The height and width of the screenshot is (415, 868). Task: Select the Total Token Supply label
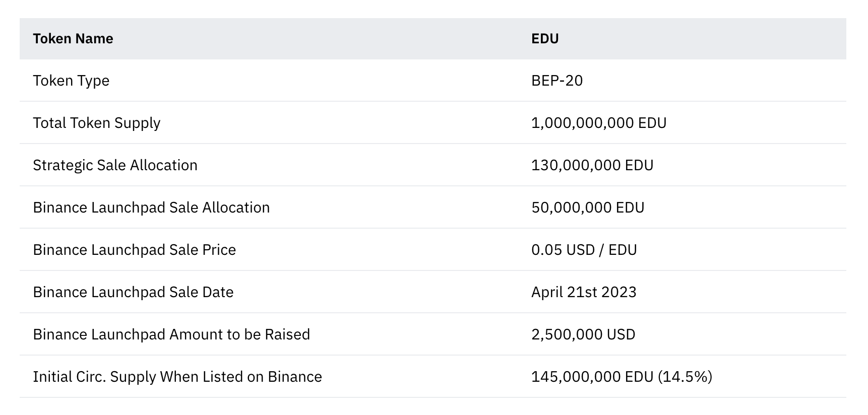[x=96, y=123]
